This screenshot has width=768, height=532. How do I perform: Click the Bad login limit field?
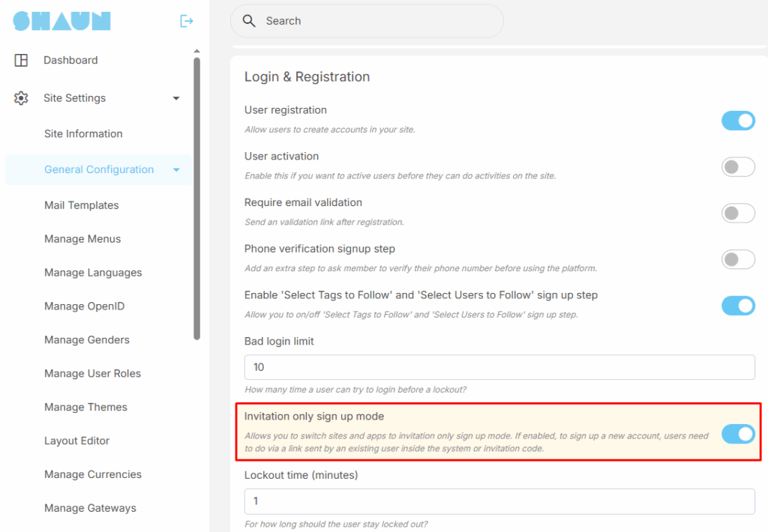coord(499,367)
